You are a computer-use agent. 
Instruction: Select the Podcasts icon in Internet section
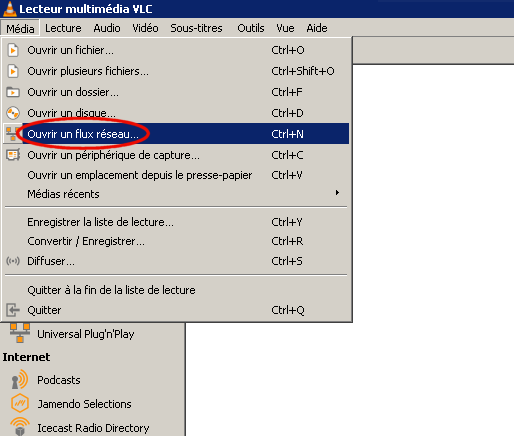point(20,380)
